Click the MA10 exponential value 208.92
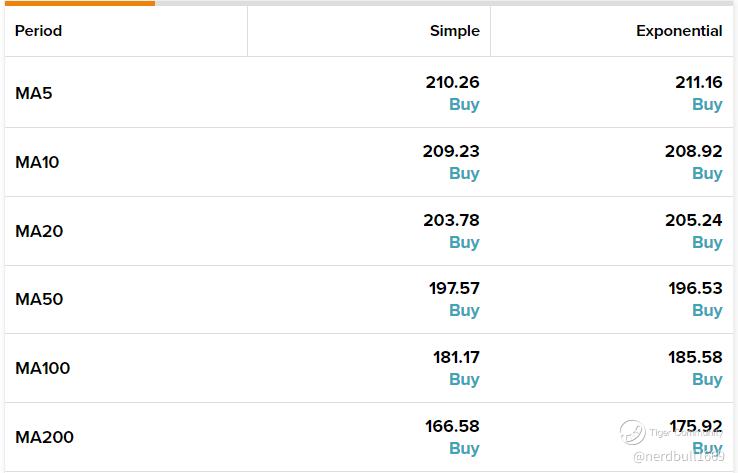738x473 pixels. 693,152
